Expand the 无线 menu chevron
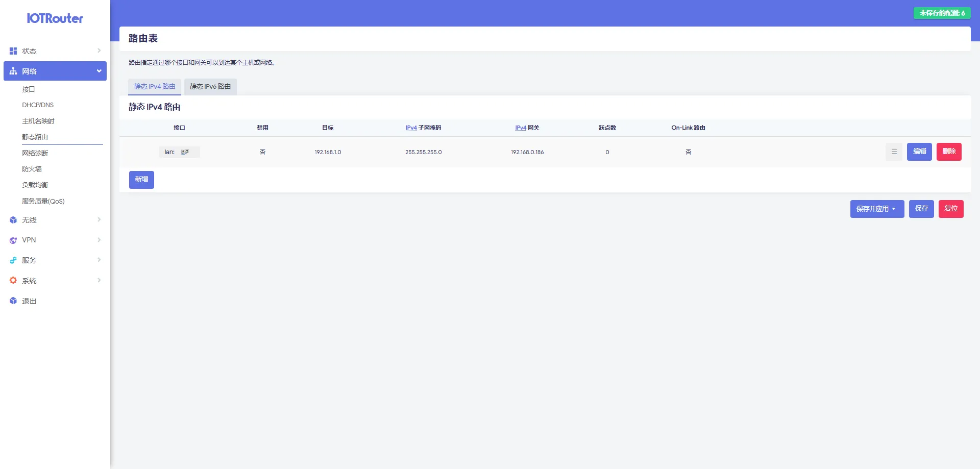The image size is (980, 469). point(99,219)
